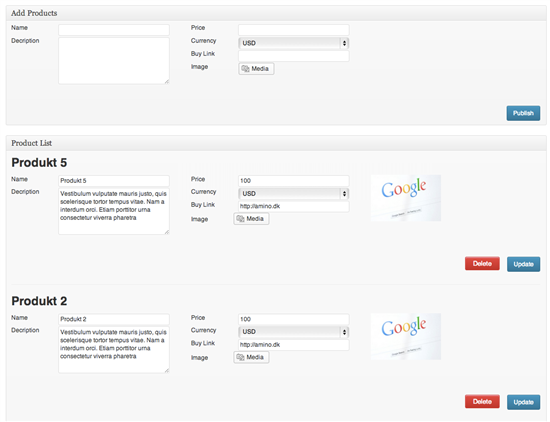Delete the Produkt 5 entry
This screenshot has width=550, height=422.
(x=482, y=264)
